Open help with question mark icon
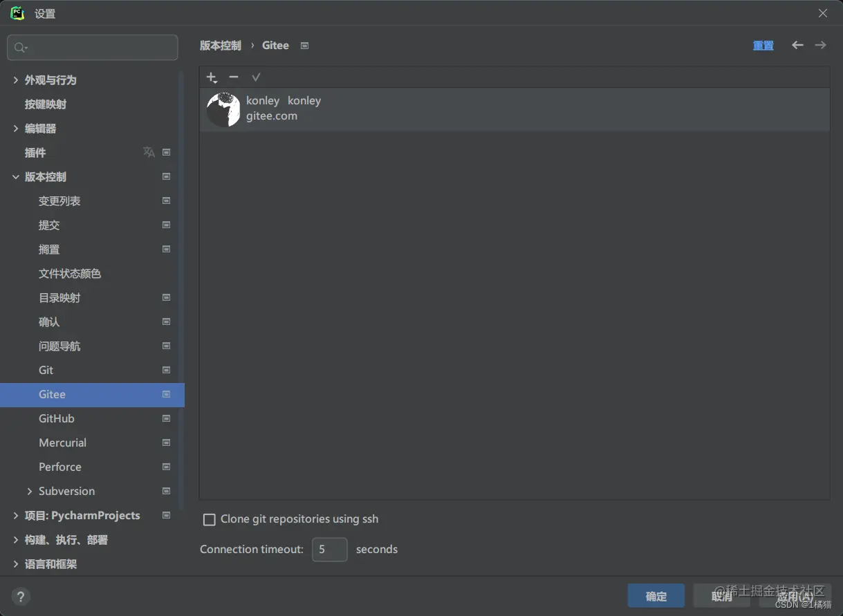 tap(21, 596)
